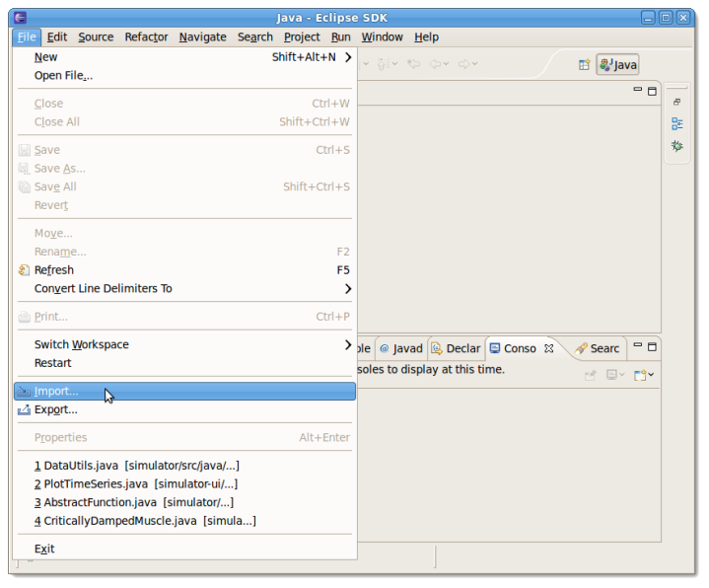The image size is (709, 588).
Task: Open the Window menu
Action: point(382,37)
